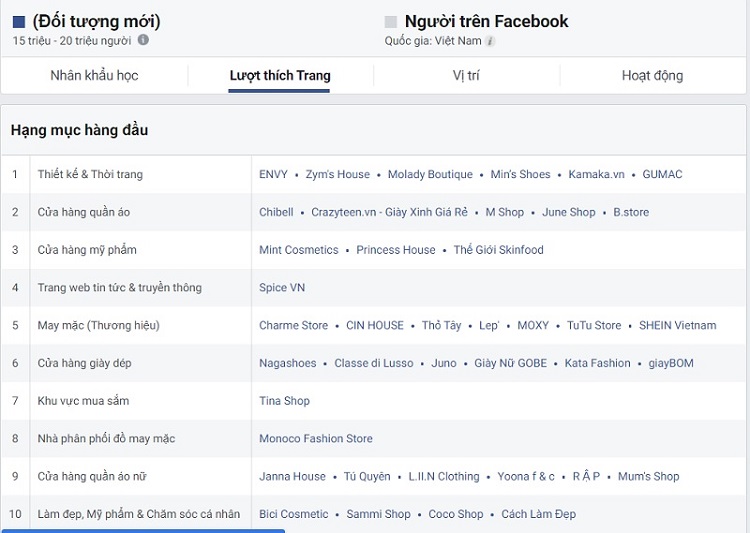Click the Nagashoes link
This screenshot has width=750, height=533.
287,363
